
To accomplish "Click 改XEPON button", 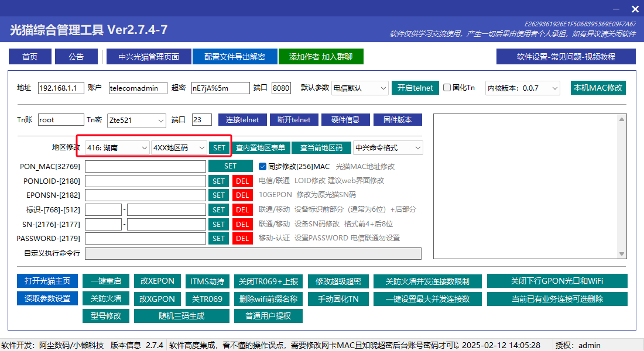I will pos(157,281).
